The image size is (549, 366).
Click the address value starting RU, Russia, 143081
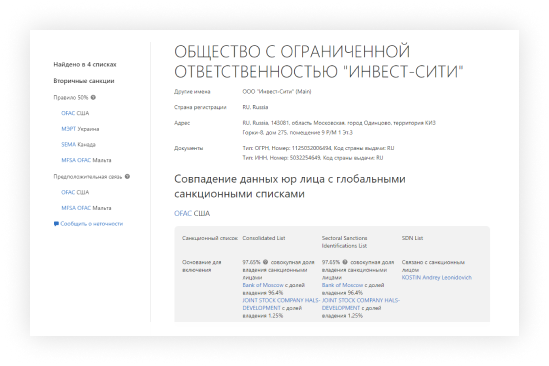click(339, 127)
